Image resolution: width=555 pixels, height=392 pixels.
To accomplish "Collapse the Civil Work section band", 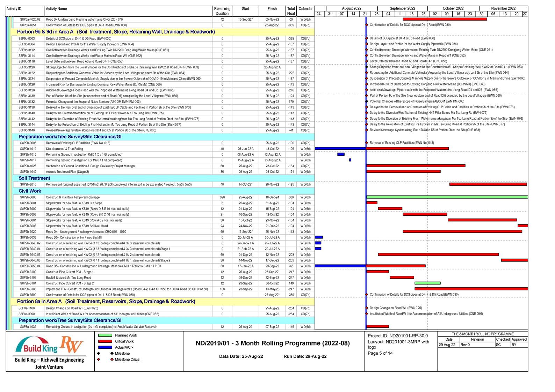I will tap(30, 191).
